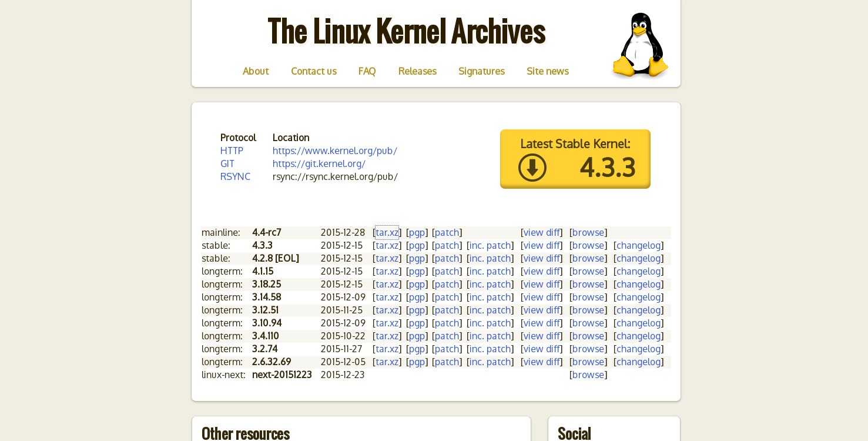Go to the Releases page
The height and width of the screenshot is (441, 868).
417,71
